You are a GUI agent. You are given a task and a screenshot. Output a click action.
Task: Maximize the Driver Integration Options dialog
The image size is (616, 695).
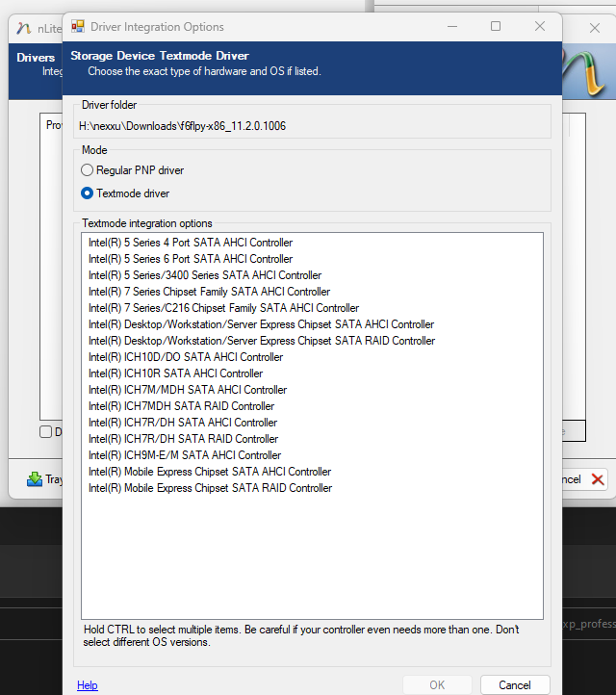click(x=496, y=27)
